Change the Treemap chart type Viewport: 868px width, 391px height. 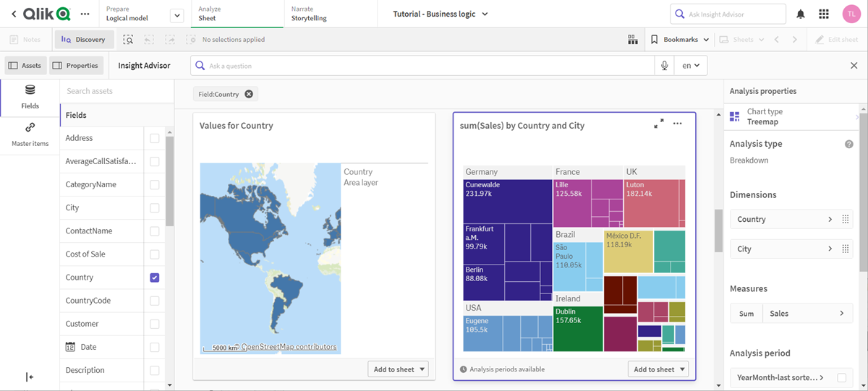tap(793, 116)
